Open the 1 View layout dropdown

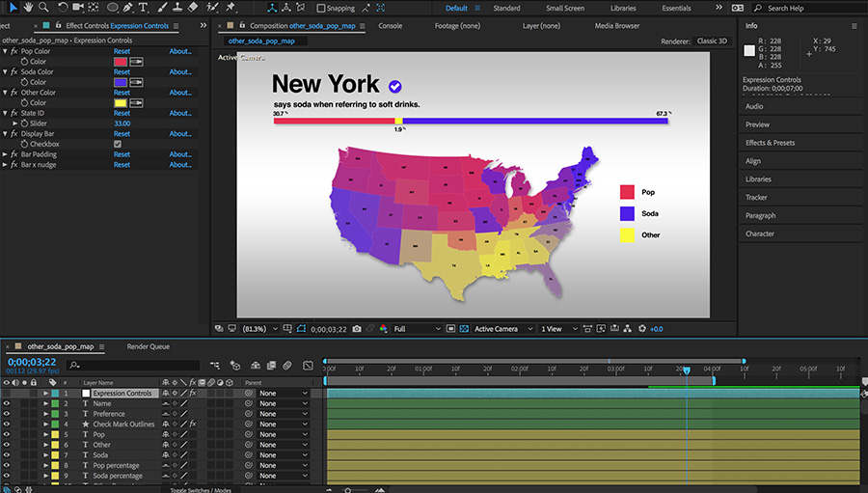[x=558, y=329]
